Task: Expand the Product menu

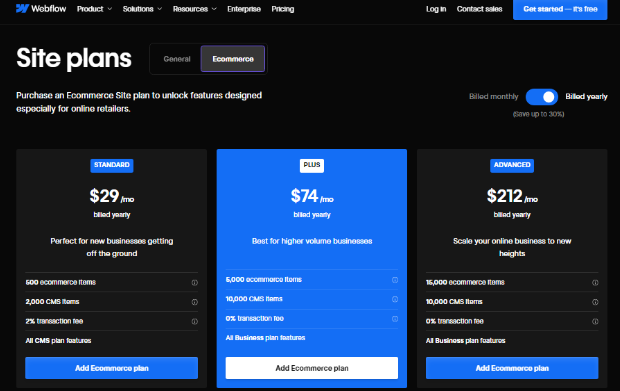Action: click(x=94, y=9)
